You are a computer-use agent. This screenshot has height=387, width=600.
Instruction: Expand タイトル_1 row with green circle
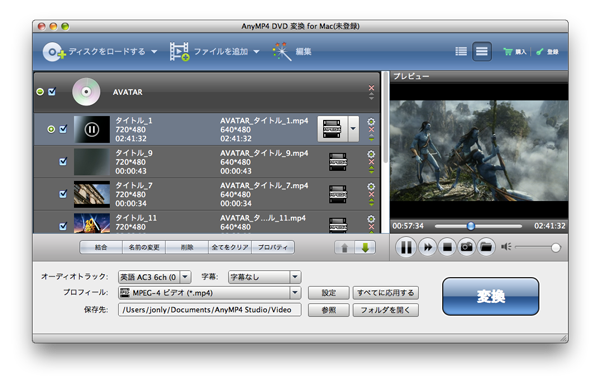51,129
